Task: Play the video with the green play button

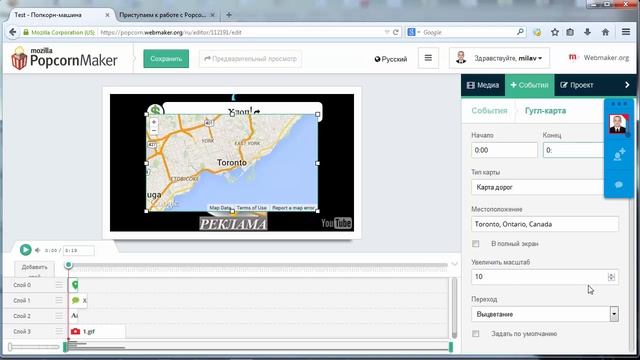Action: click(25, 249)
